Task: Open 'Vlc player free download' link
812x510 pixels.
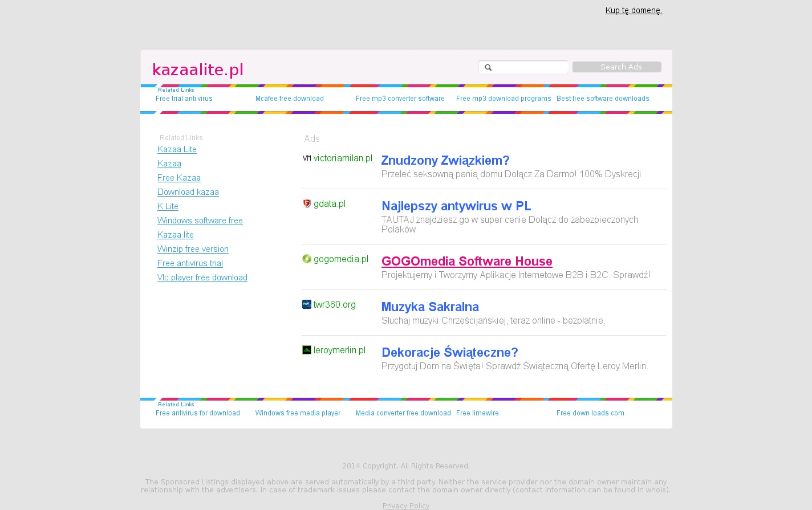Action: click(202, 278)
